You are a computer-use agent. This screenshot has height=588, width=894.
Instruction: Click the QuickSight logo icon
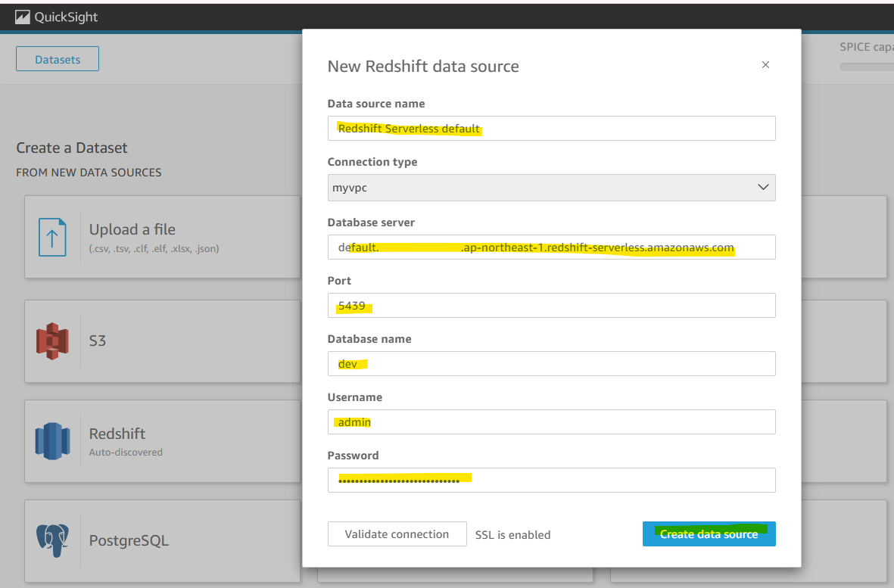click(x=22, y=17)
